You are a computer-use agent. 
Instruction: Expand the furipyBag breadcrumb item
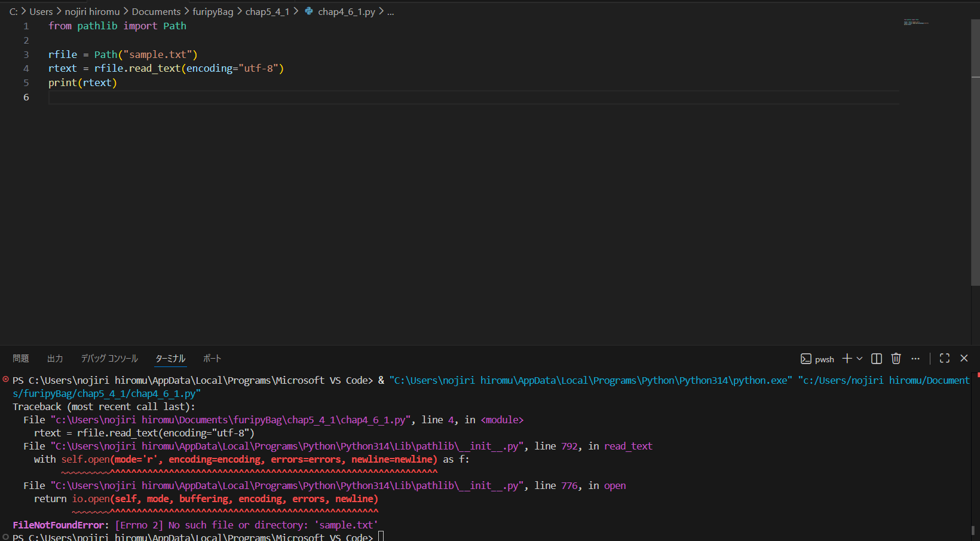[213, 11]
